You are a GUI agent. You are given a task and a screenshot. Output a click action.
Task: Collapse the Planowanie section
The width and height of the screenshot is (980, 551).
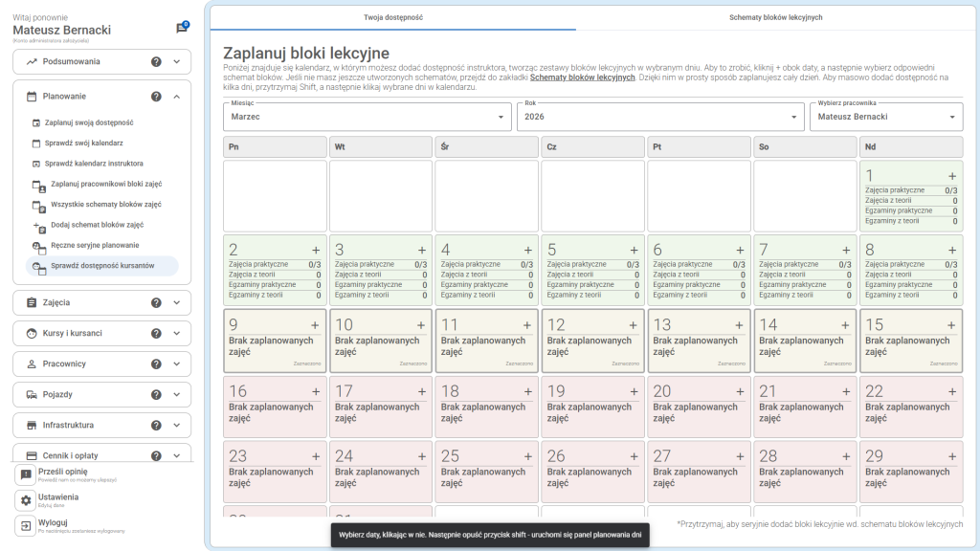click(x=177, y=97)
